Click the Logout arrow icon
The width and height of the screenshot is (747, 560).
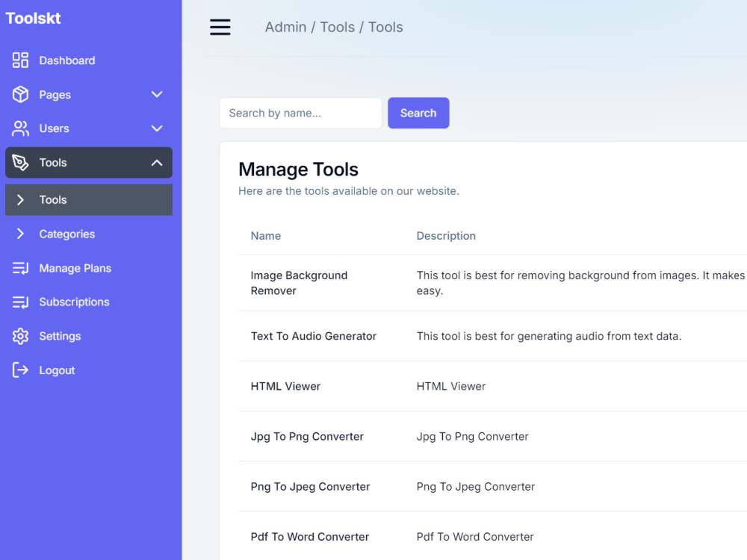coord(20,370)
